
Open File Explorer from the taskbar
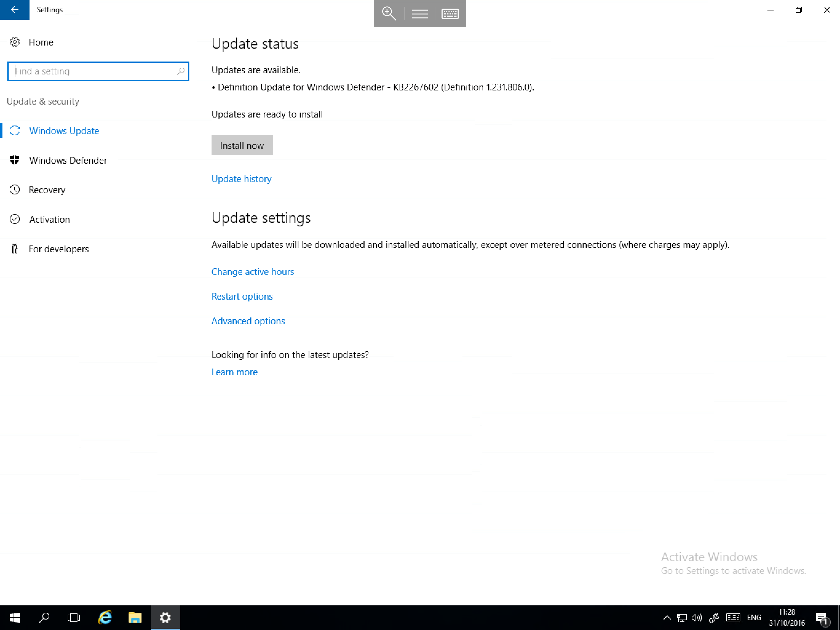[x=135, y=617]
